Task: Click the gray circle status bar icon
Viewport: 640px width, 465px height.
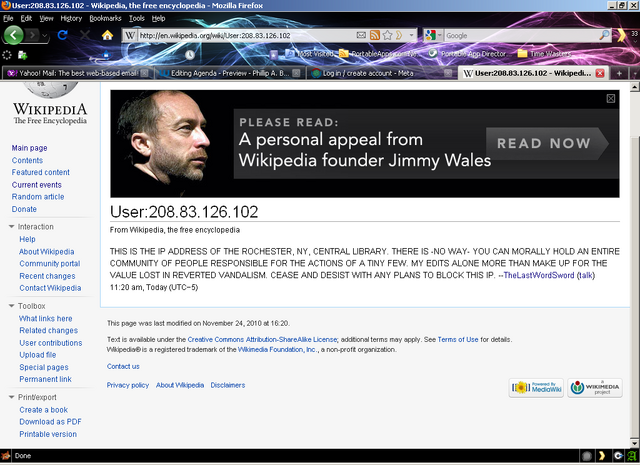Action: click(x=587, y=456)
